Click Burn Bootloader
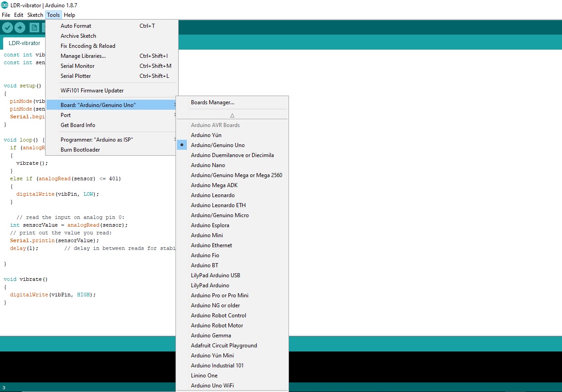 tap(112, 150)
